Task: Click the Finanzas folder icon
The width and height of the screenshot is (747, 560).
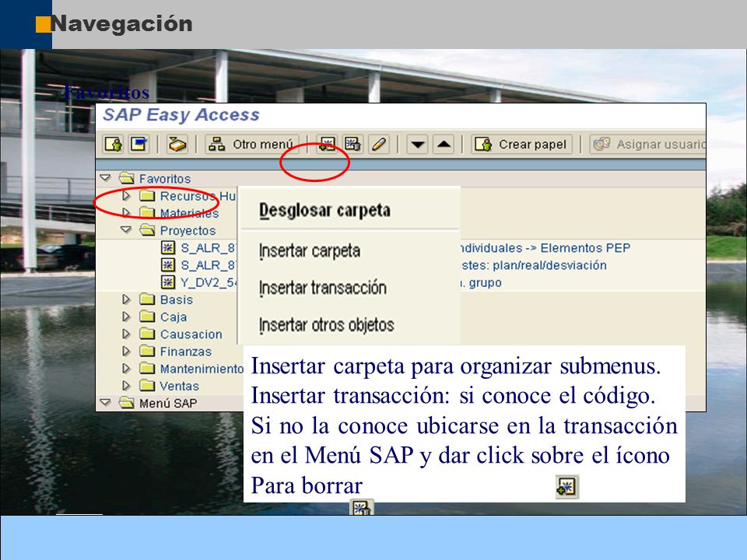Action: coord(147,351)
